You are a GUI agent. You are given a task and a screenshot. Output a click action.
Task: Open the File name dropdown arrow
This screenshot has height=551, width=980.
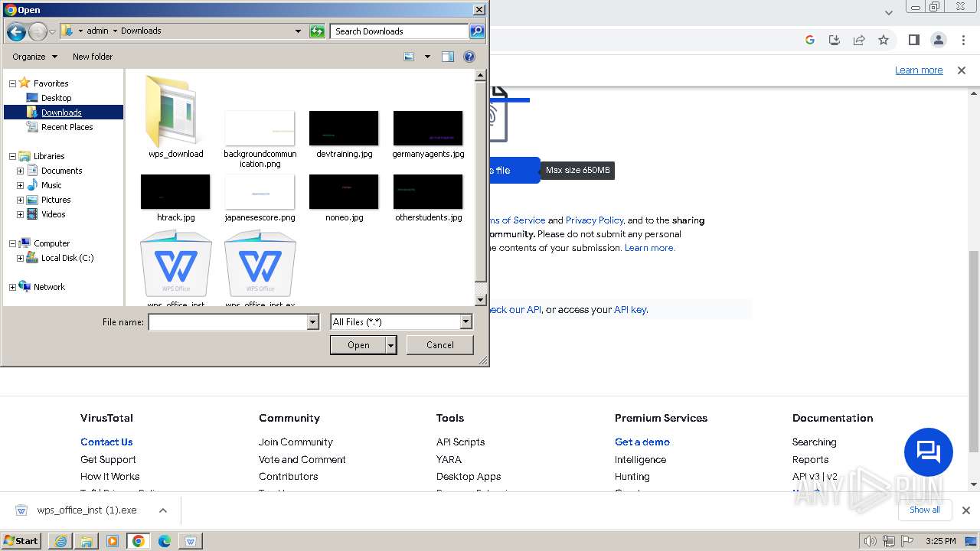coord(312,323)
